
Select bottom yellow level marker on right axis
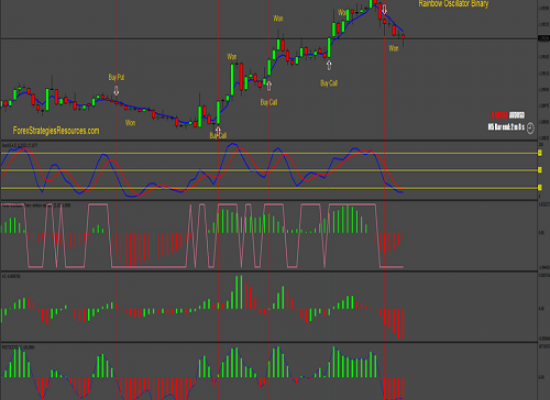coord(540,188)
